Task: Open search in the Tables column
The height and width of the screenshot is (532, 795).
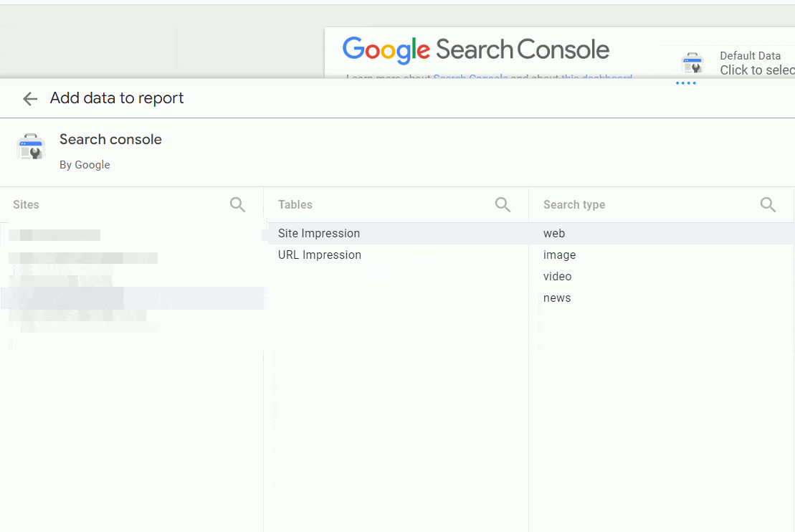Action: click(x=503, y=204)
